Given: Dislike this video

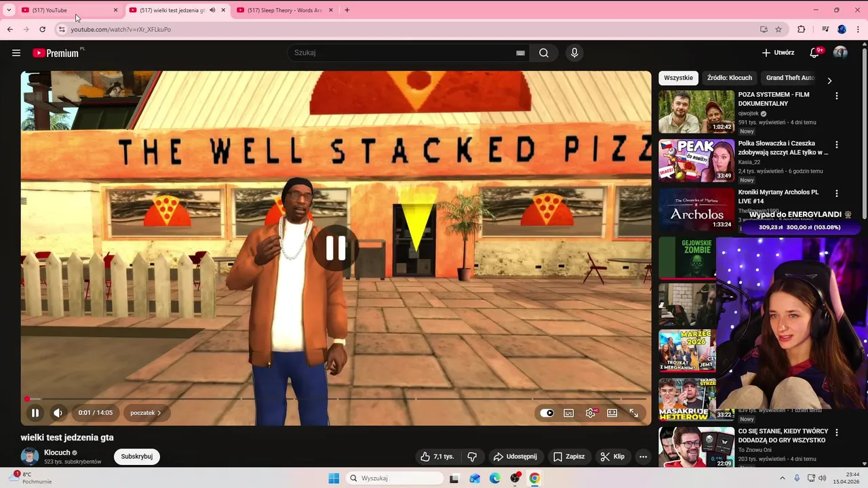Looking at the screenshot, I should [473, 457].
